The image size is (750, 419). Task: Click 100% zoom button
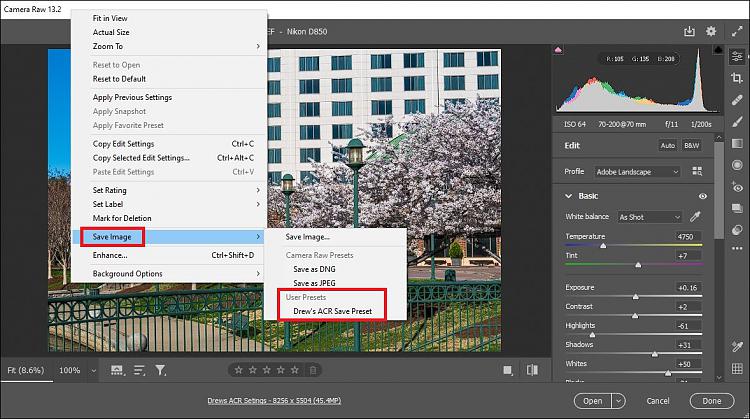[70, 370]
